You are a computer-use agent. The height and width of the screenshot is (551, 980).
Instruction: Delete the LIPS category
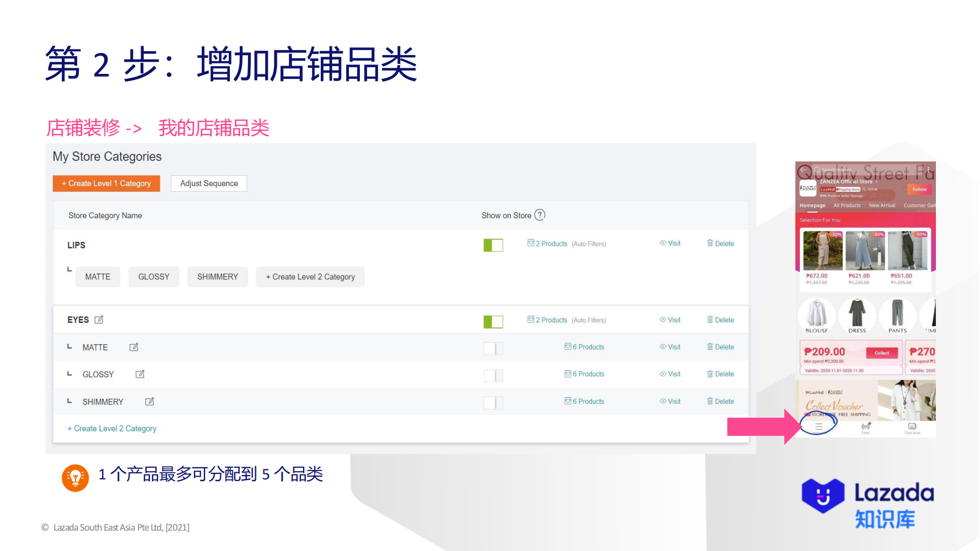pos(720,244)
